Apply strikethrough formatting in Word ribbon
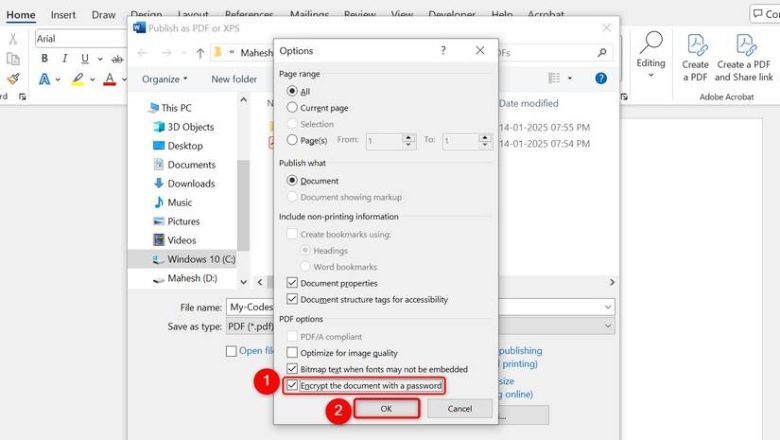 [117, 59]
